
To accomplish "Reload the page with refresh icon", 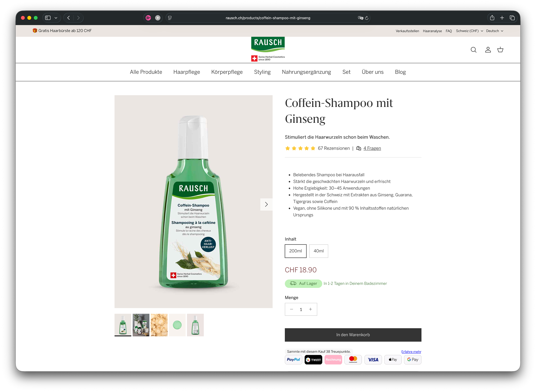I will point(367,18).
